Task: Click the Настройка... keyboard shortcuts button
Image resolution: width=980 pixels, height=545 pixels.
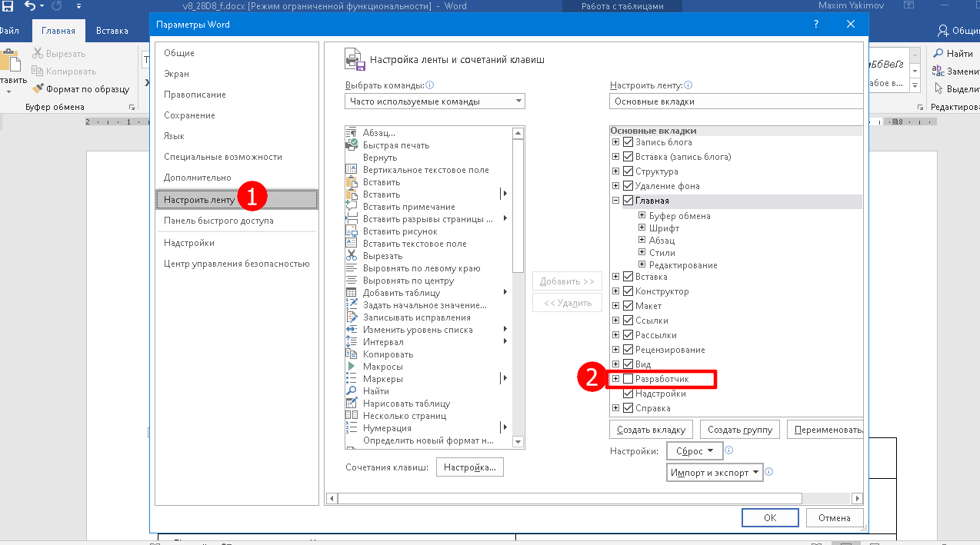Action: click(x=470, y=467)
